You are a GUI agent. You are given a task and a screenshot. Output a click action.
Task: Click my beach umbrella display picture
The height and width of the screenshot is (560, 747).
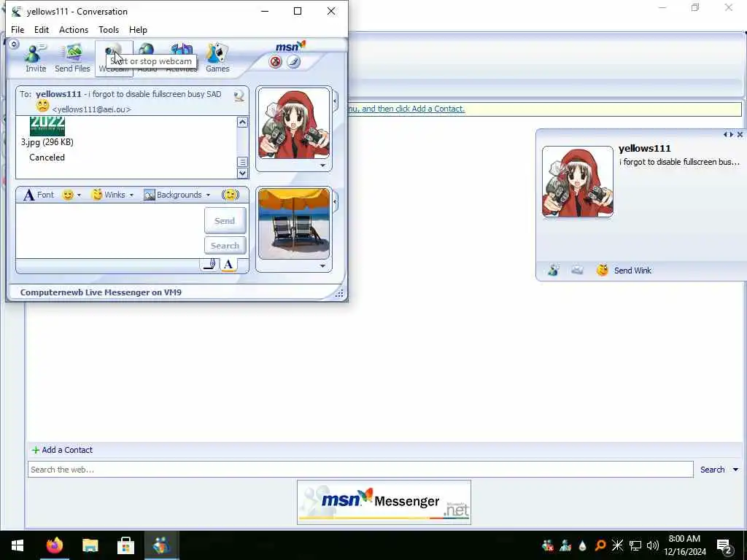(x=294, y=224)
